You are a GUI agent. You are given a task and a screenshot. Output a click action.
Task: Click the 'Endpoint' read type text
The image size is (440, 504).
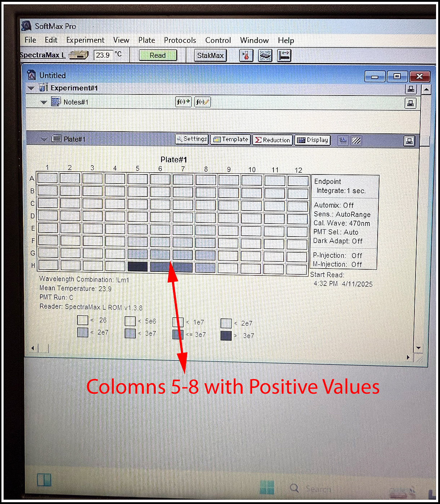tap(328, 181)
